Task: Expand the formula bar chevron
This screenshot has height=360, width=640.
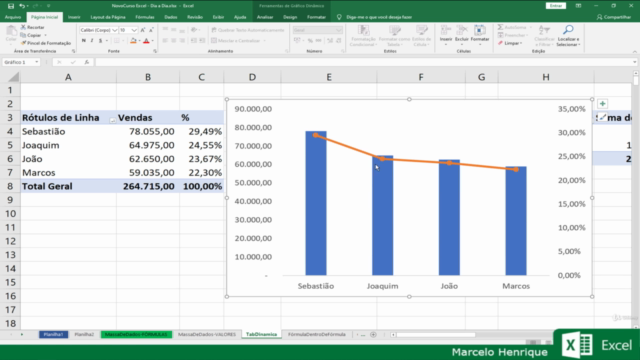Action: tap(635, 62)
